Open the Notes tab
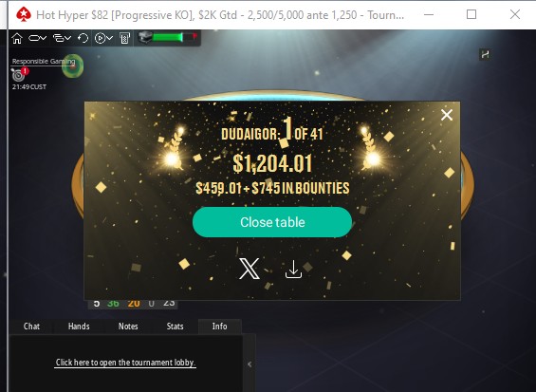Image resolution: width=536 pixels, height=392 pixels. (x=128, y=327)
